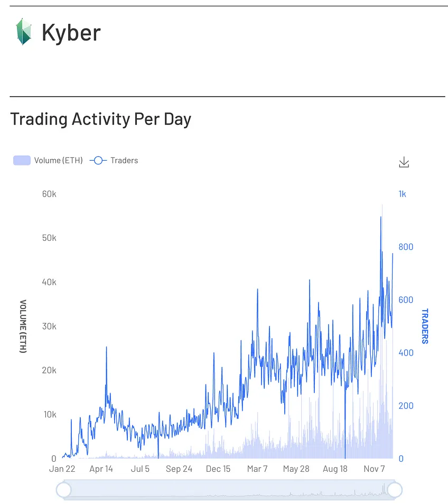Click the Nov 7 x-axis label
Image resolution: width=448 pixels, height=504 pixels.
pos(374,469)
